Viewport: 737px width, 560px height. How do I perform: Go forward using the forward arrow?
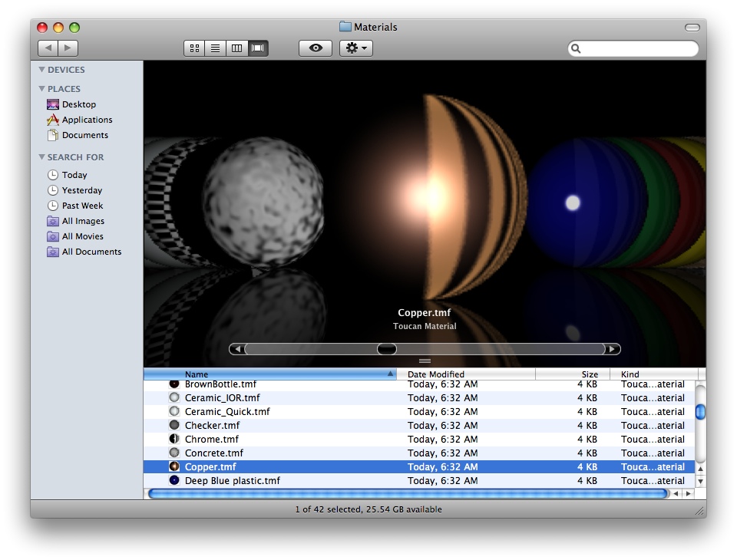68,48
